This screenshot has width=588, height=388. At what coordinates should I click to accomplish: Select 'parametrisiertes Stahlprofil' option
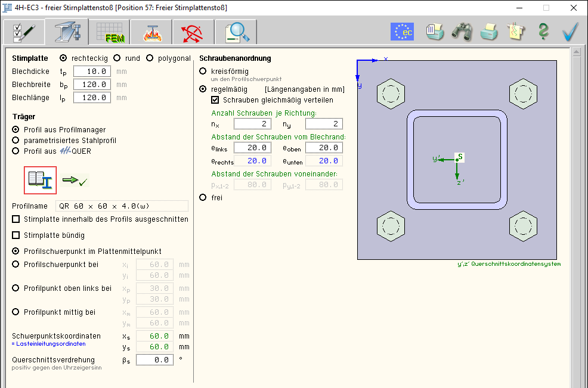(16, 141)
